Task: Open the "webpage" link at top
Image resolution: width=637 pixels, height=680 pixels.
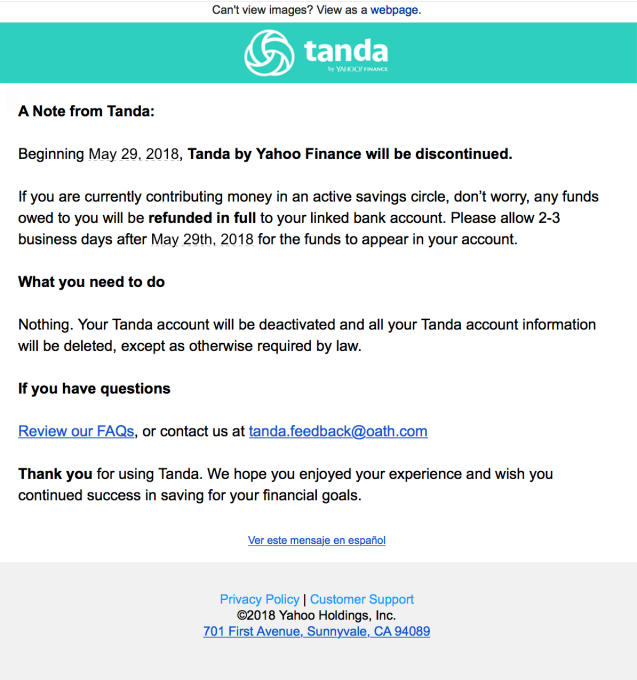Action: [394, 10]
